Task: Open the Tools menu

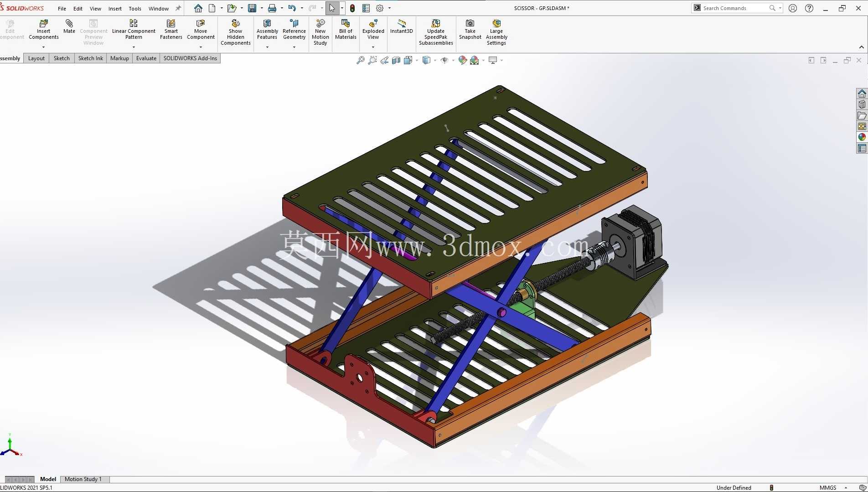Action: coord(135,8)
